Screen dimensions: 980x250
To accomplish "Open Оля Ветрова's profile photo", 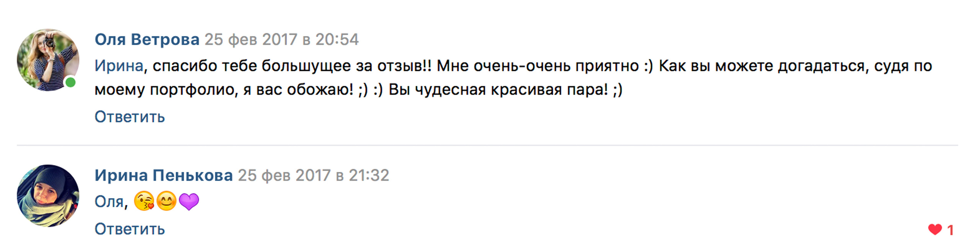I will coord(48,60).
